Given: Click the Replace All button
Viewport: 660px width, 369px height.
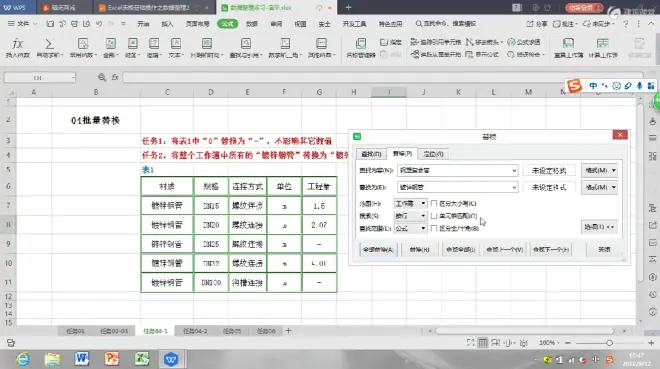Looking at the screenshot, I should tap(378, 250).
